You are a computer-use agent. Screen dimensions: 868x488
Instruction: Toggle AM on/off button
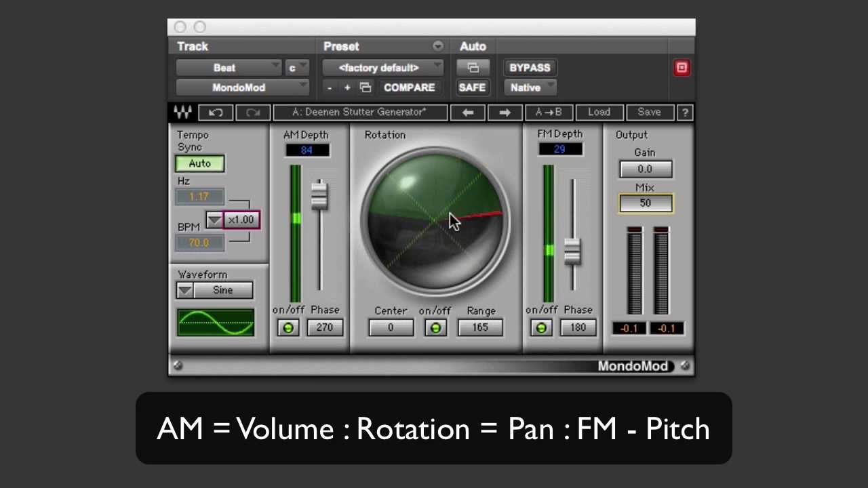[288, 328]
